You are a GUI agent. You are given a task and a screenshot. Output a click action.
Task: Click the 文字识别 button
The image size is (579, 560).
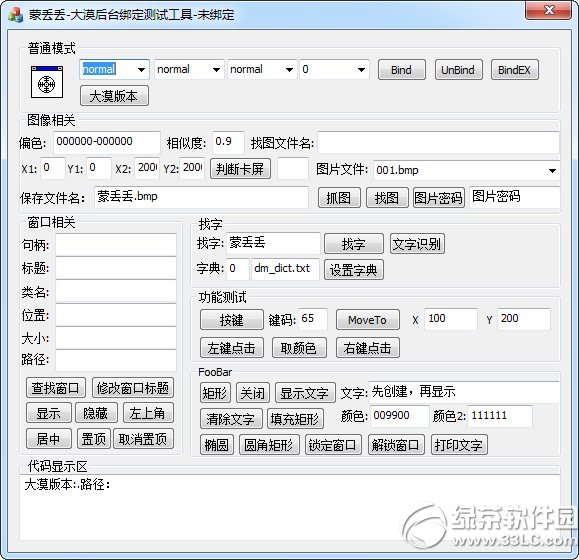click(417, 244)
